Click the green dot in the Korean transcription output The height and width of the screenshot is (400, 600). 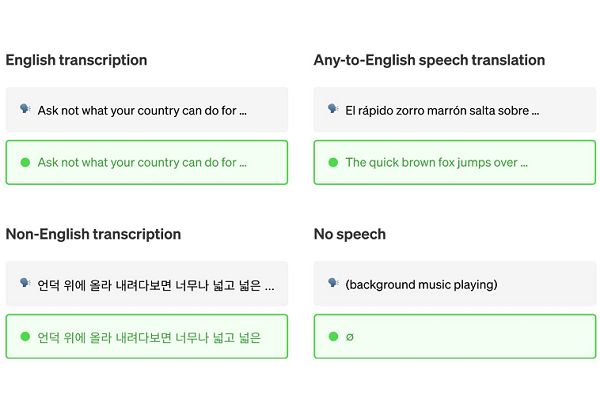pyautogui.click(x=25, y=337)
